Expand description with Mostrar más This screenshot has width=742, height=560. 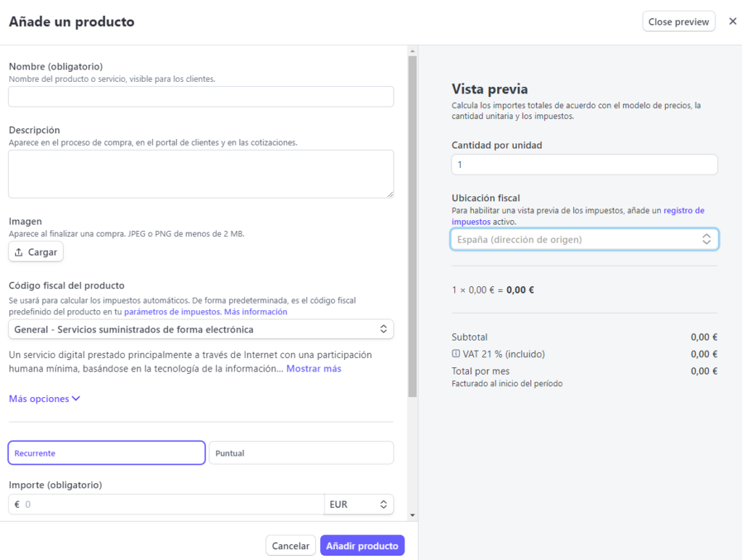click(x=313, y=369)
